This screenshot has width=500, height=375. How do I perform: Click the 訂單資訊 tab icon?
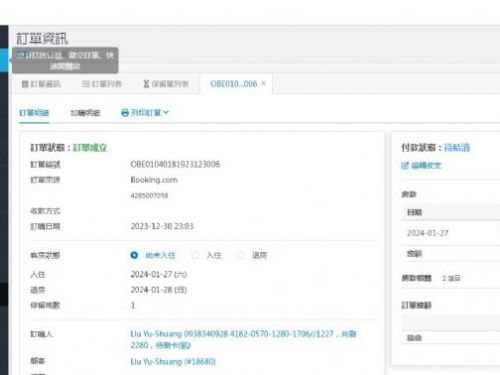[x=25, y=84]
